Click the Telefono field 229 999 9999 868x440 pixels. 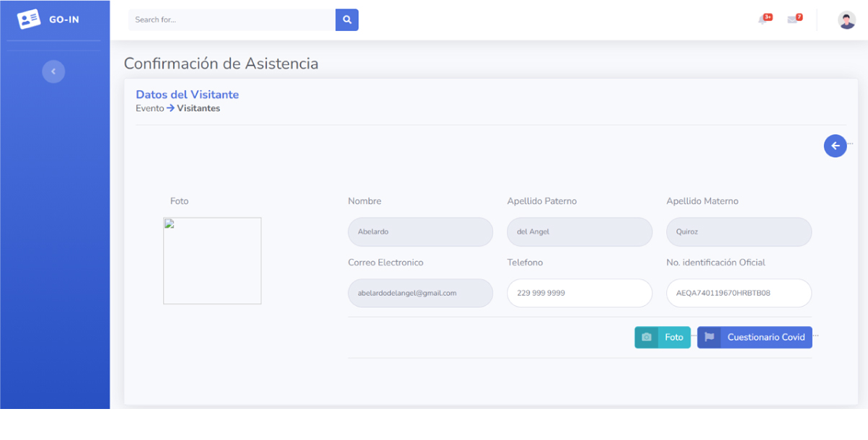(x=580, y=294)
